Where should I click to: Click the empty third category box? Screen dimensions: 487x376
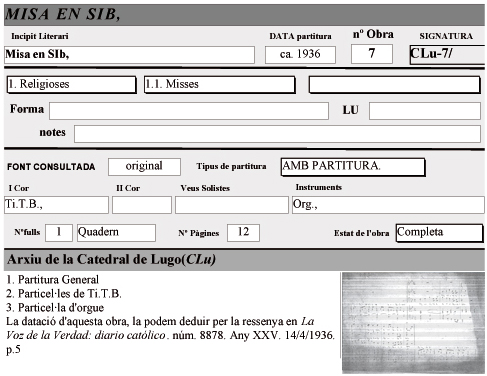(x=395, y=85)
